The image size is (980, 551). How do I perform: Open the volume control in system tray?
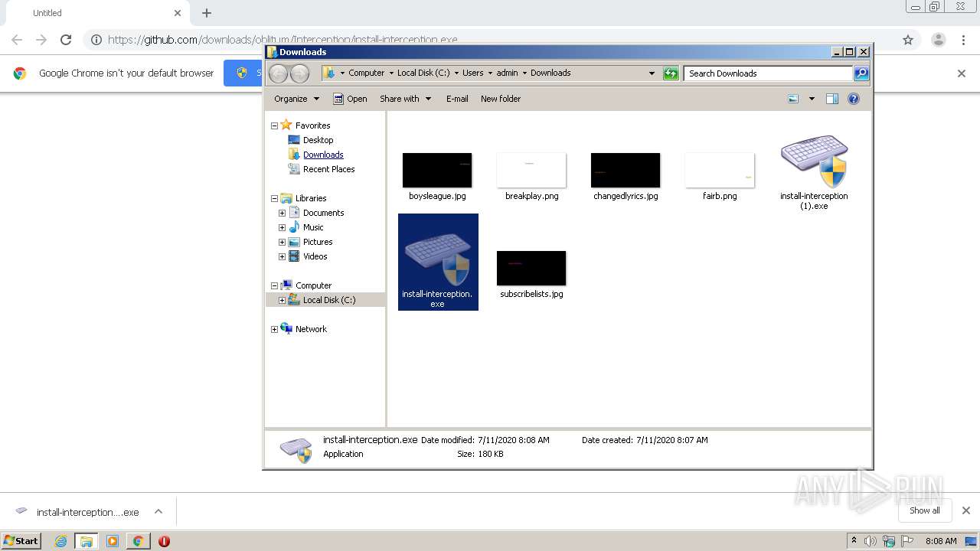[871, 541]
